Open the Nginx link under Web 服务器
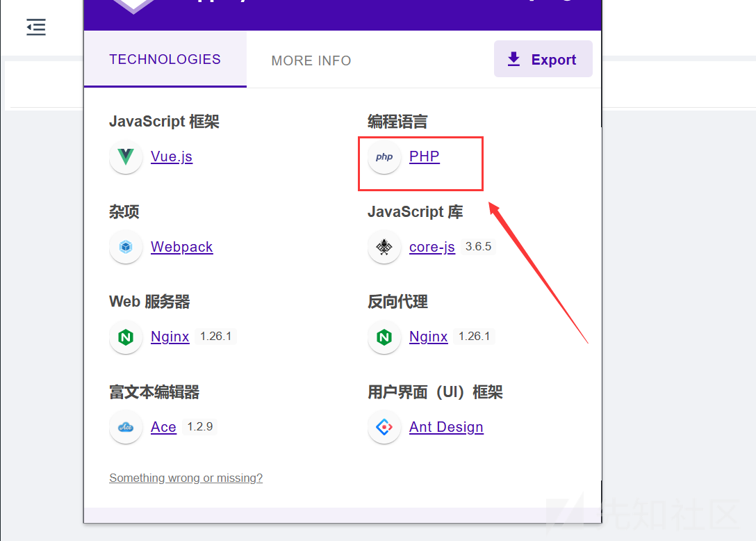756x541 pixels. click(170, 337)
